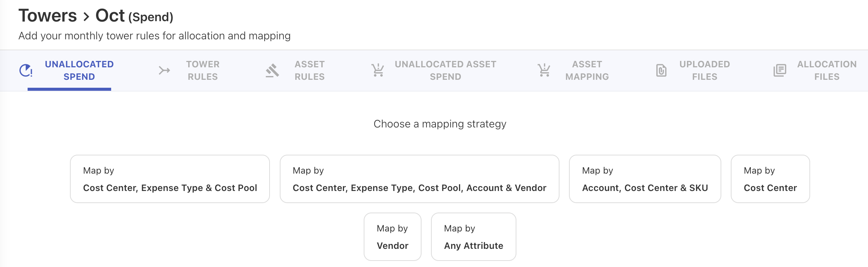Select the Asset Mapping tab label
Screen dimensions: 868x267
[x=587, y=70]
